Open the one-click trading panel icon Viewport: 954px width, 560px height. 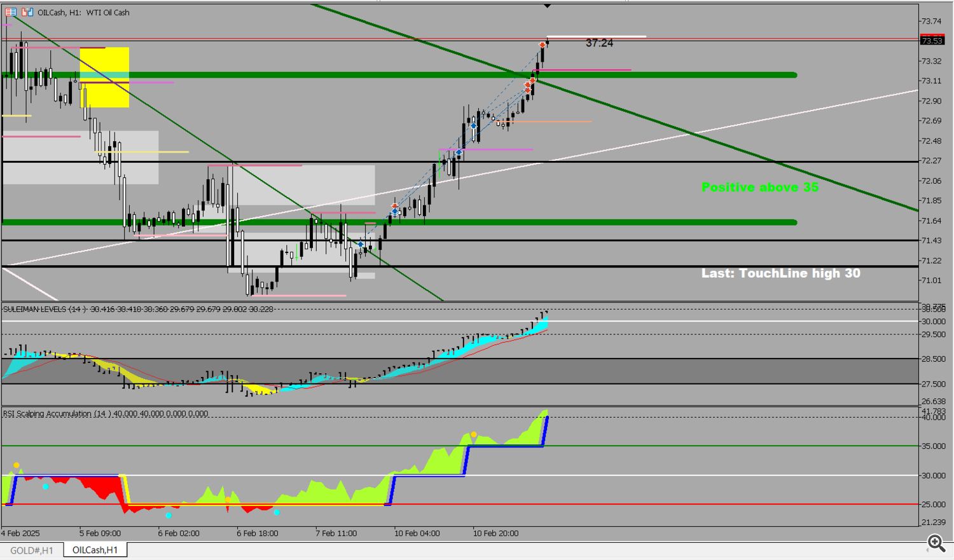tap(11, 12)
